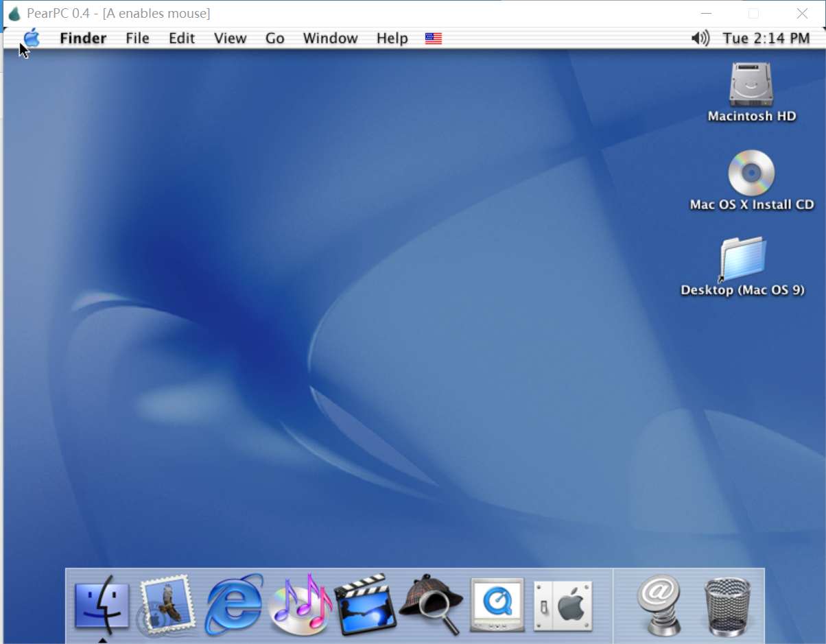This screenshot has height=644, width=826.
Task: Open the File menu
Action: pos(137,38)
